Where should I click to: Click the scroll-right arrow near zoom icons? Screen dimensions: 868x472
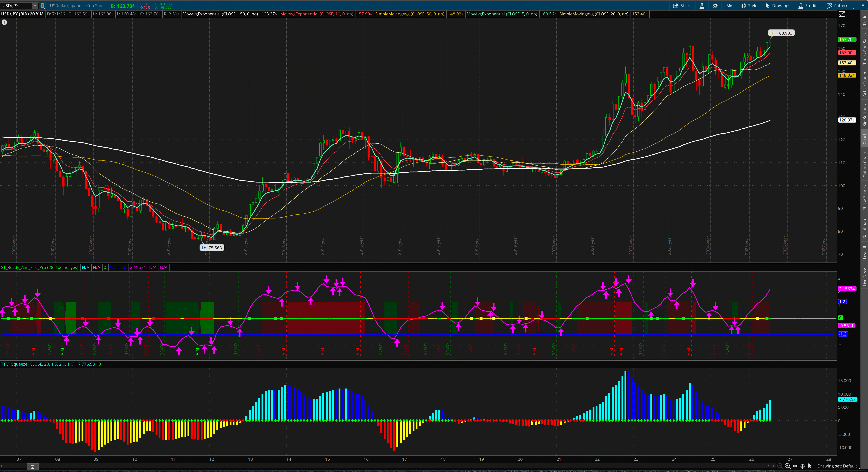point(774,466)
